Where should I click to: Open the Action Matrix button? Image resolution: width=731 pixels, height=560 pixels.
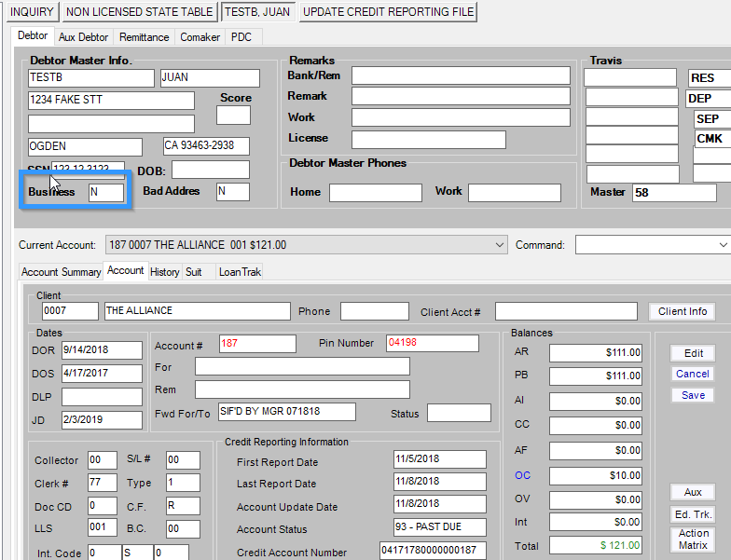click(693, 540)
